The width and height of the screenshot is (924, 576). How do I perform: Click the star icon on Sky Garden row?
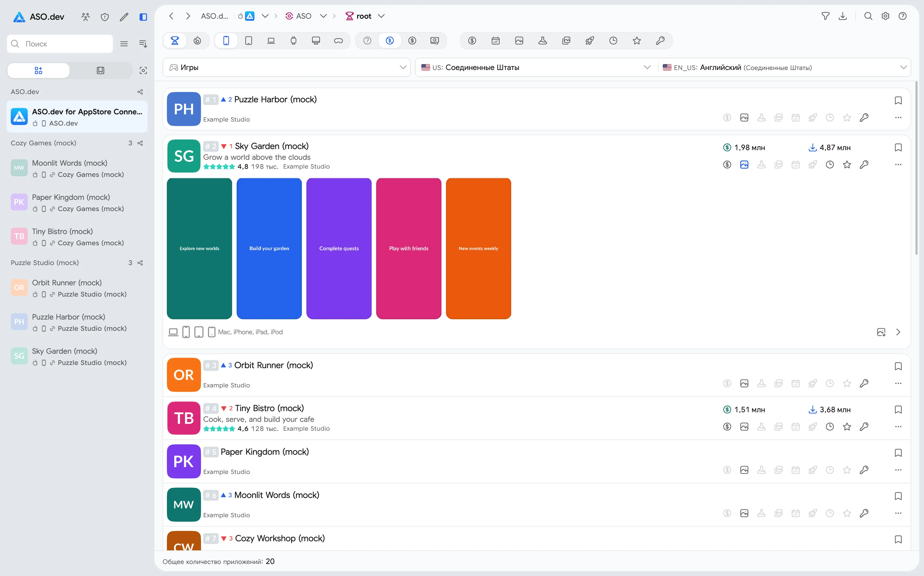[847, 165]
